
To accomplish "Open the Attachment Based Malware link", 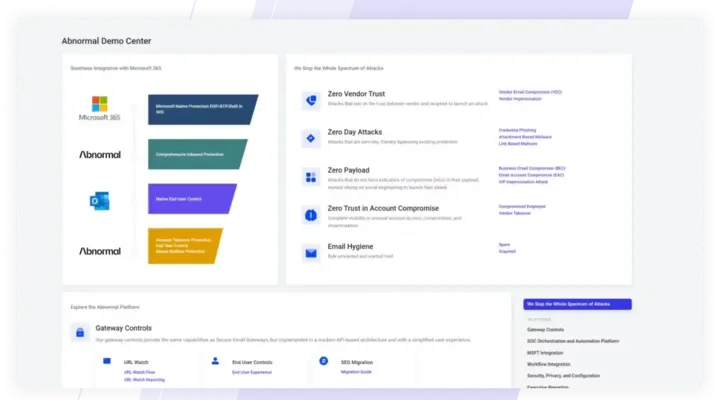I will point(525,137).
